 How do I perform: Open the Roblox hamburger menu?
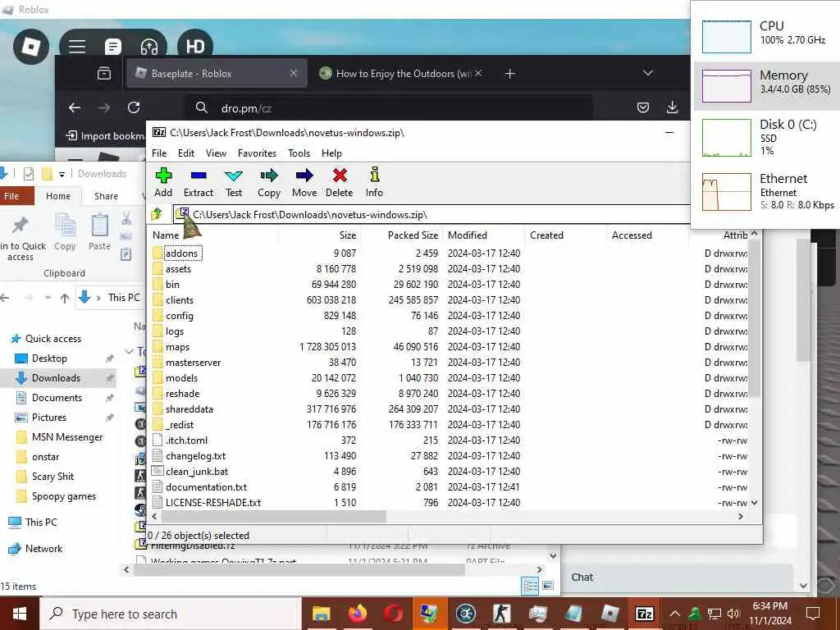point(77,47)
